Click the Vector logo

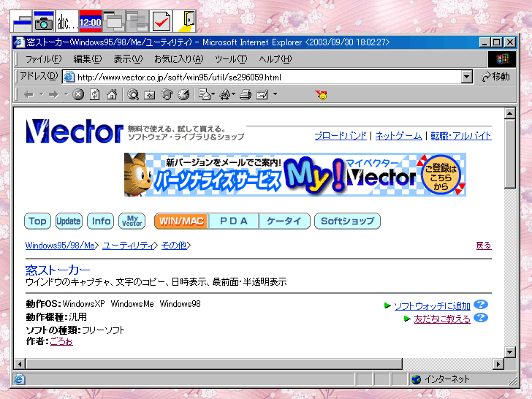pos(75,131)
